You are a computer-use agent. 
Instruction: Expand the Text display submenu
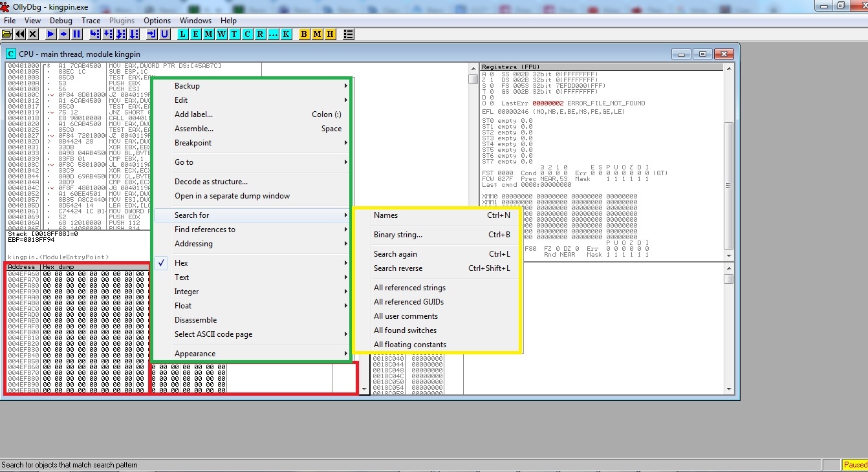[252, 277]
